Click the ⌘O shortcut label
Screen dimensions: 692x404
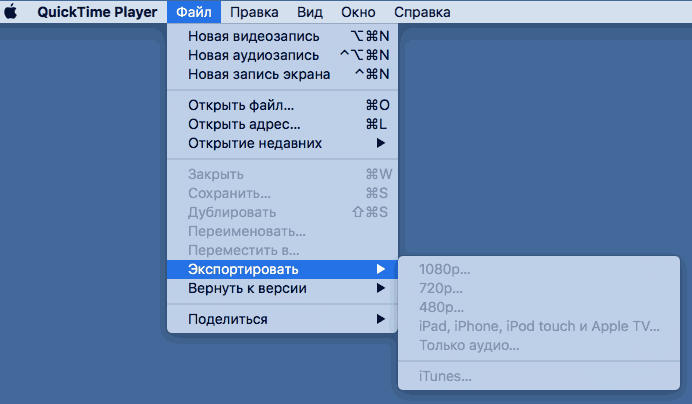click(x=378, y=105)
